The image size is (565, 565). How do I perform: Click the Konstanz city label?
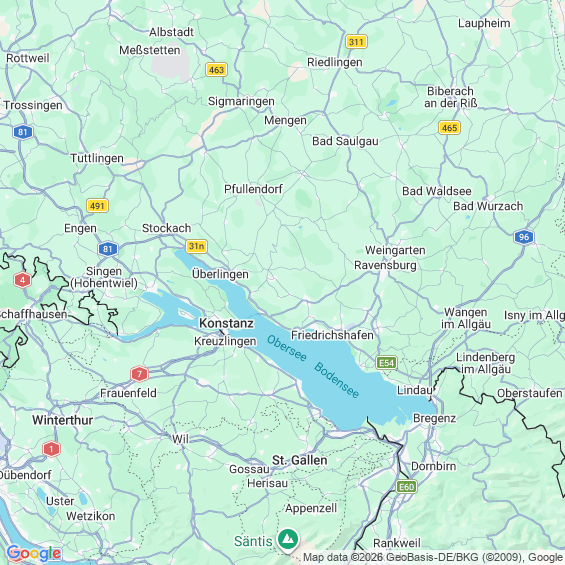pyautogui.click(x=226, y=323)
